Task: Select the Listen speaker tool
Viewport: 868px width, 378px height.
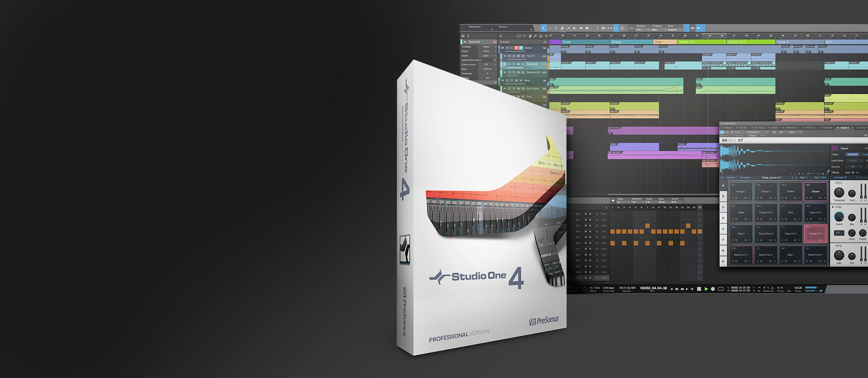Action: click(x=587, y=28)
